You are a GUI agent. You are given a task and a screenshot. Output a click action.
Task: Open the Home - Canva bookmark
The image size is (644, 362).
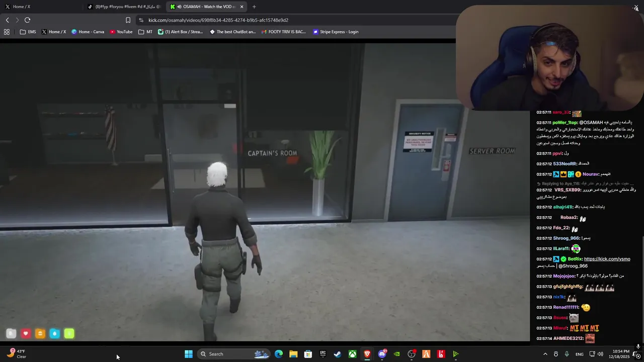[88, 32]
